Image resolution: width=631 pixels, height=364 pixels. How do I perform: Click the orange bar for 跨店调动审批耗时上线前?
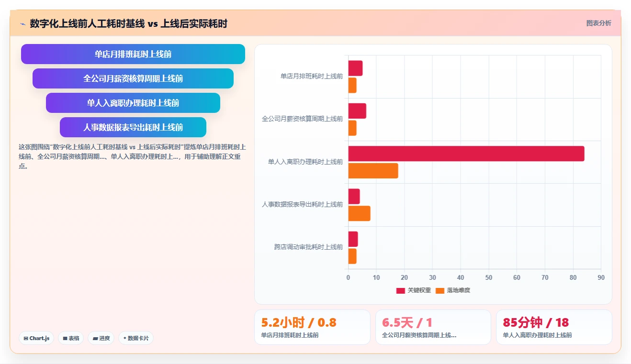(x=352, y=256)
